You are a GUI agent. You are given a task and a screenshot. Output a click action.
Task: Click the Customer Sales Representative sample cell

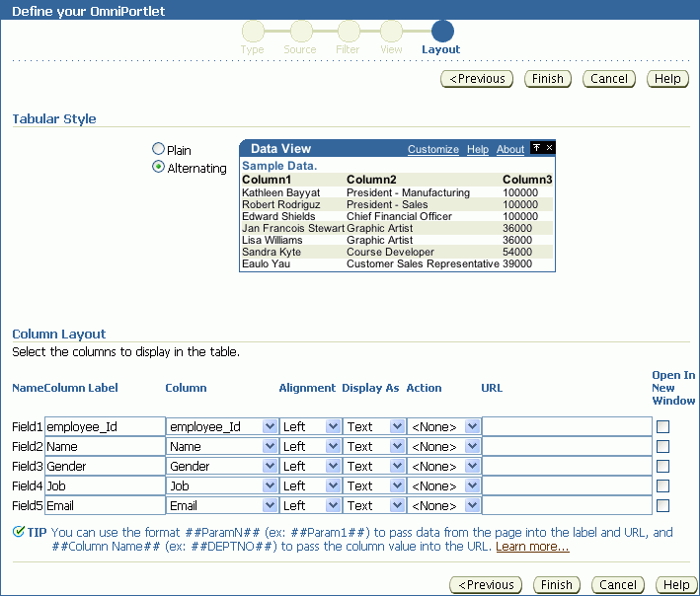(423, 263)
